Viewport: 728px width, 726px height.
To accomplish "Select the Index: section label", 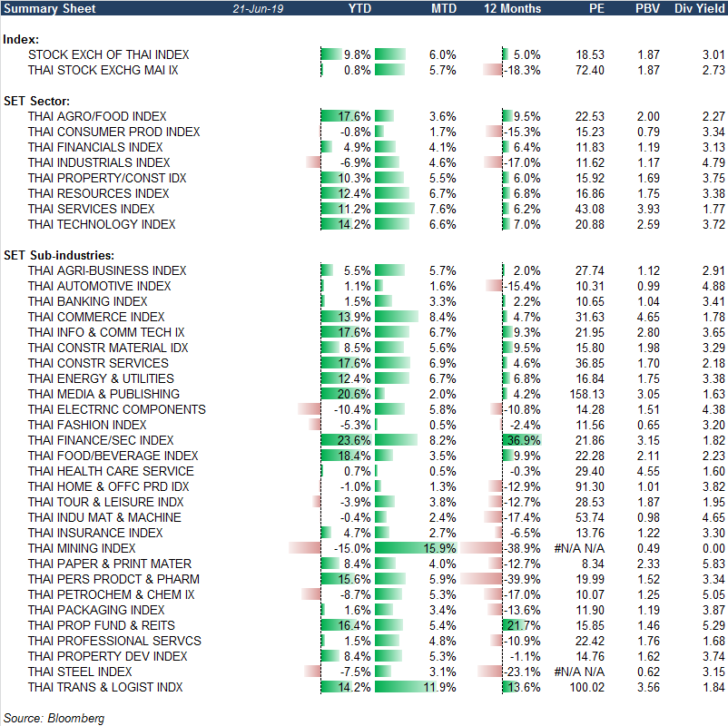I will coord(21,39).
